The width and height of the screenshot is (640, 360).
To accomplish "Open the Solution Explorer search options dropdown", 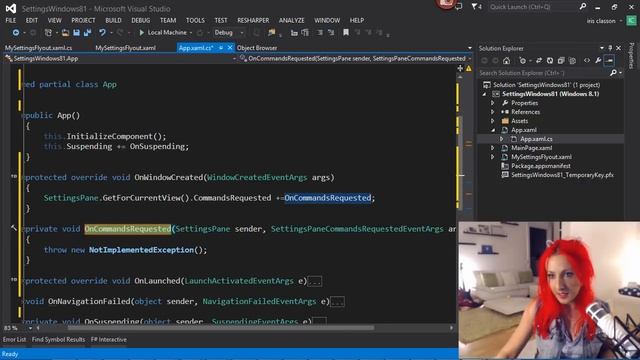I will click(621, 73).
